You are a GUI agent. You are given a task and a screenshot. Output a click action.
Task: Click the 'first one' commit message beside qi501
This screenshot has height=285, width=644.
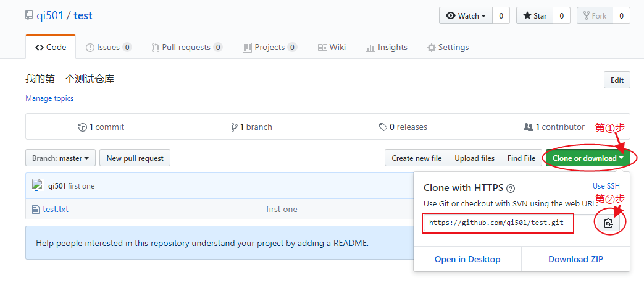(82, 186)
